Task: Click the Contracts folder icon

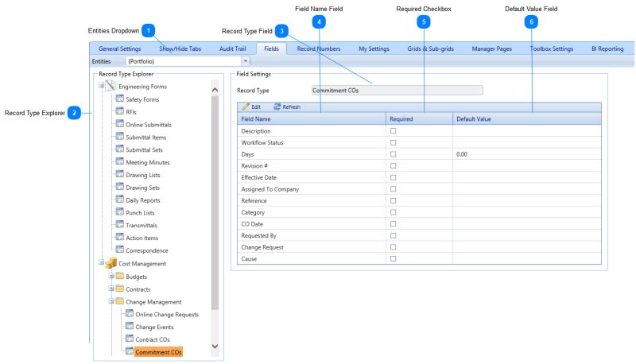Action: (x=120, y=288)
